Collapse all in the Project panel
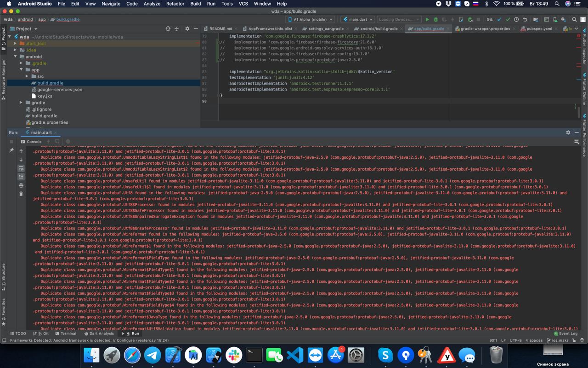 (176, 29)
